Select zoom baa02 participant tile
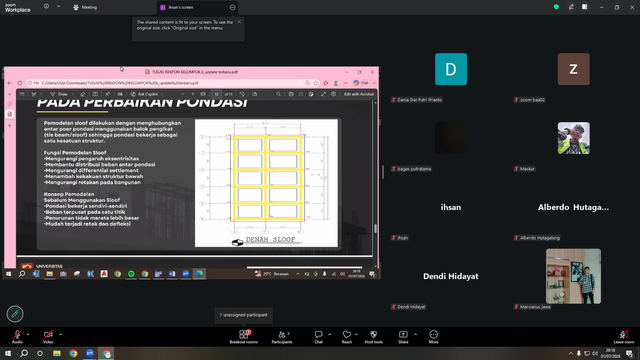This screenshot has width=640, height=360. pyautogui.click(x=573, y=69)
